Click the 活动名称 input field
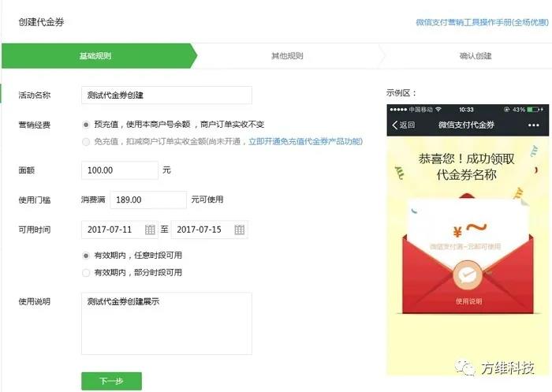Image resolution: width=552 pixels, height=392 pixels. coord(166,95)
